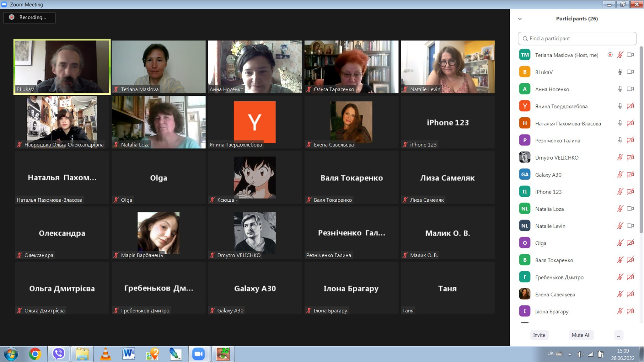The height and width of the screenshot is (362, 644).
Task: Mute Резніченко Галина's microphone in the list
Action: (x=620, y=140)
